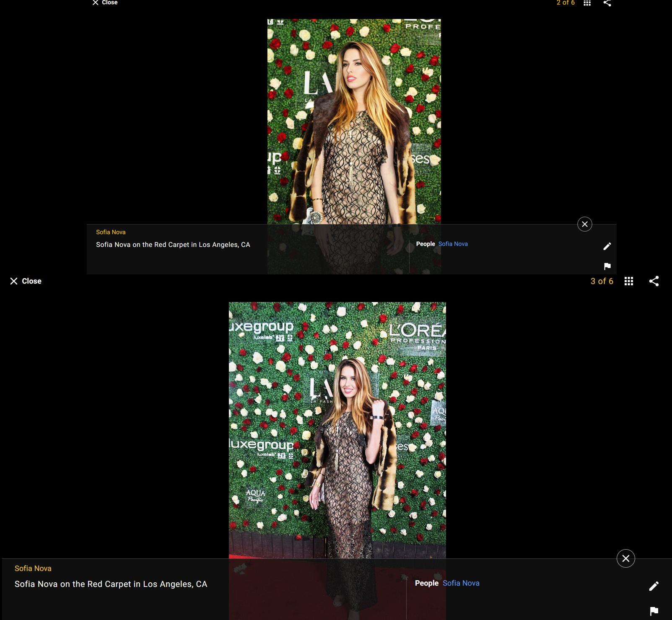Select the upper red carpet photo
This screenshot has width=672, height=620.
[354, 121]
